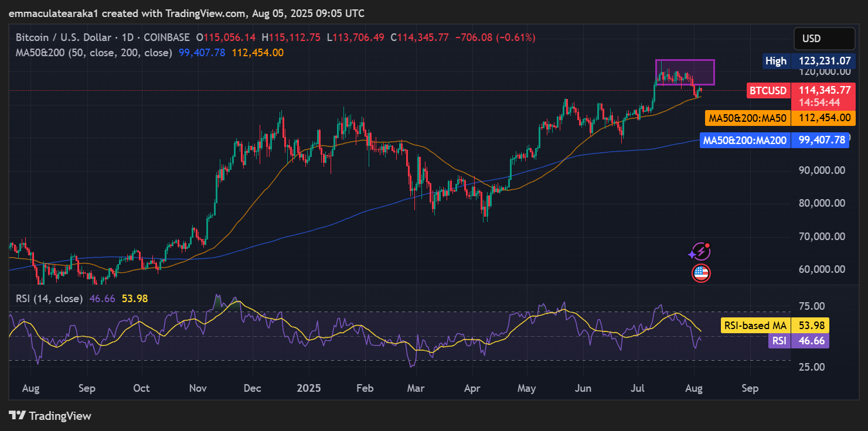868x431 pixels.
Task: Click the Jun time axis label
Action: click(x=583, y=388)
